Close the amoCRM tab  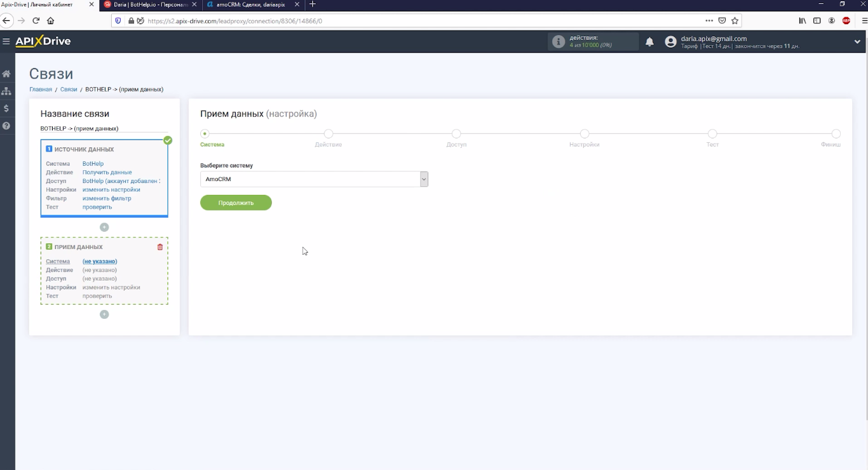(x=298, y=4)
